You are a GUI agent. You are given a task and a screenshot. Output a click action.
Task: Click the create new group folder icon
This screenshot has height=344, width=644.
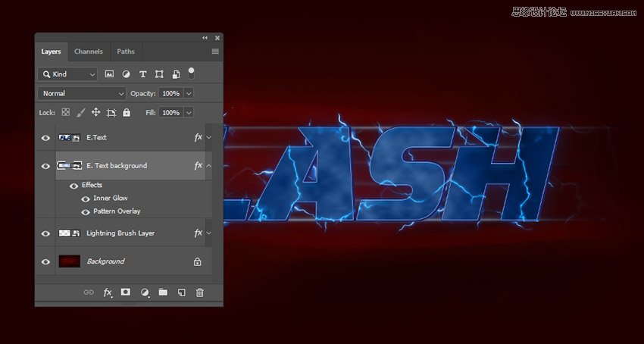click(x=163, y=292)
